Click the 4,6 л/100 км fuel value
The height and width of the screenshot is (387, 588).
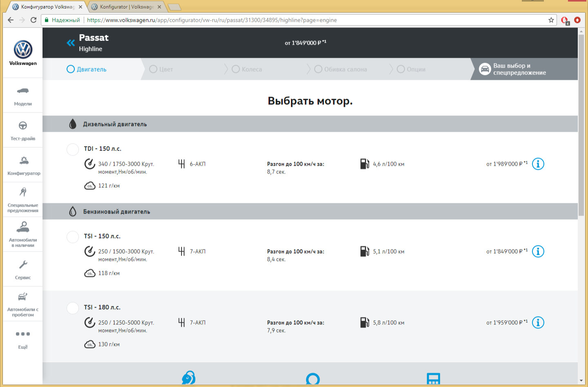click(x=389, y=164)
